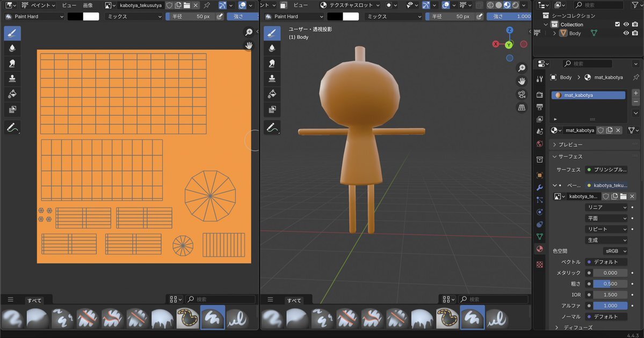Image resolution: width=644 pixels, height=338 pixels.
Task: Open the Modifiers wrench properties tab
Action: [540, 187]
